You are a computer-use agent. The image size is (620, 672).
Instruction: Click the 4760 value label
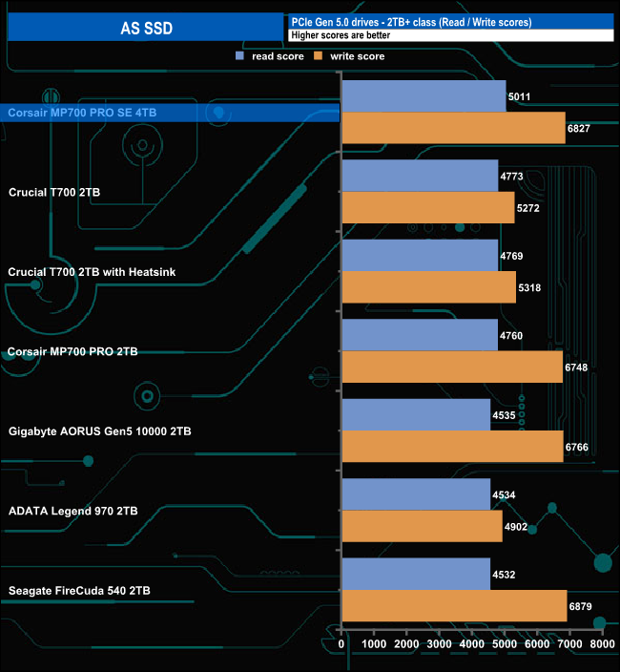click(x=511, y=336)
